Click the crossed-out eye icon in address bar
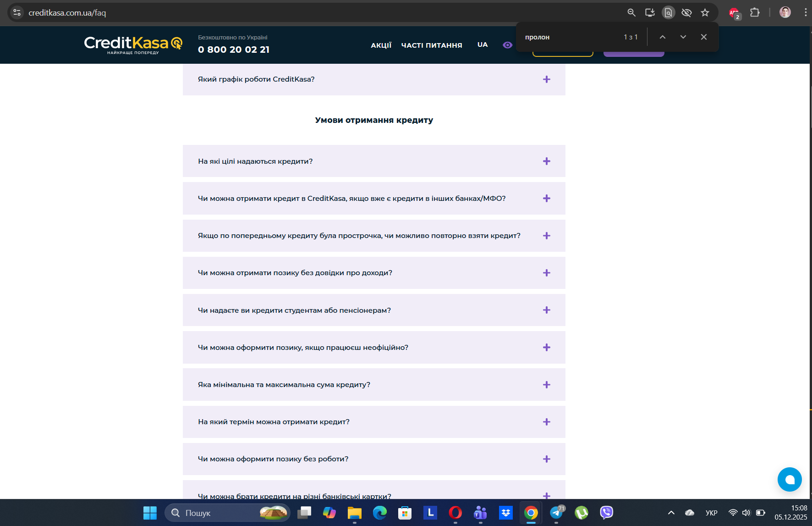812x526 pixels. (x=686, y=12)
